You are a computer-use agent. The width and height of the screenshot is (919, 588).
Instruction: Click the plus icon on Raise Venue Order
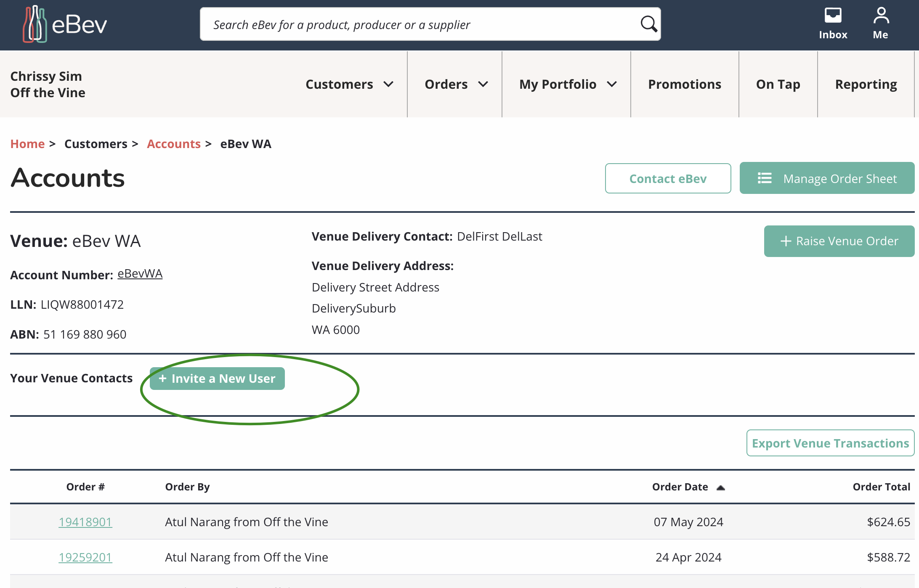tap(786, 241)
